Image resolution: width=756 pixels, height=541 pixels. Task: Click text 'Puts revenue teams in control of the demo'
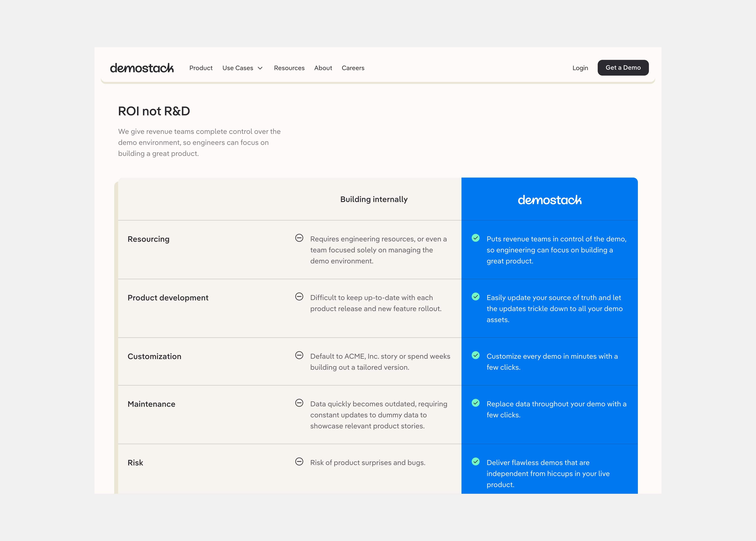556,239
